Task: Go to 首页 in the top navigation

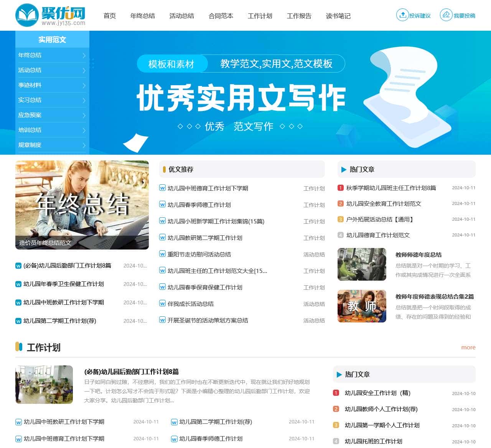Action: coord(110,16)
